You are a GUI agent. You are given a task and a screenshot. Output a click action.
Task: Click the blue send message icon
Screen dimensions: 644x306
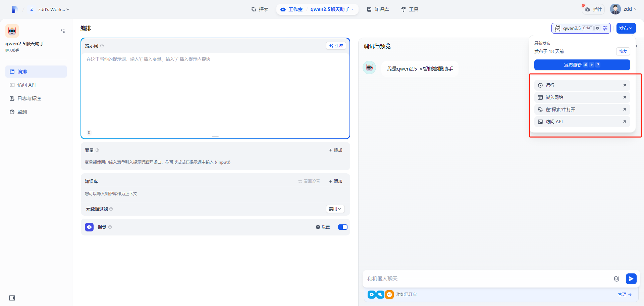pyautogui.click(x=631, y=278)
